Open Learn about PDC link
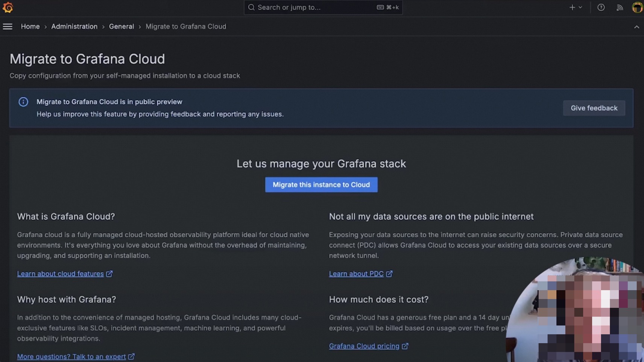 click(x=356, y=274)
